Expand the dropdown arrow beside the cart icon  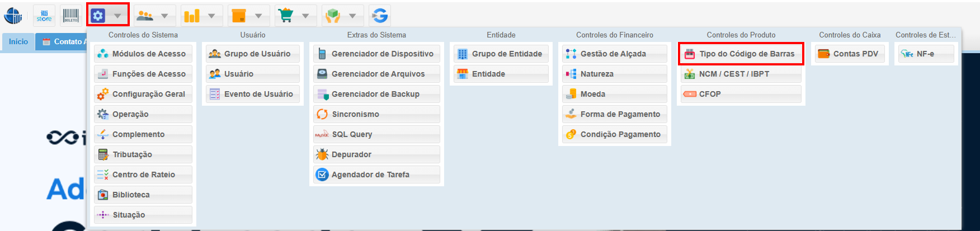(305, 16)
